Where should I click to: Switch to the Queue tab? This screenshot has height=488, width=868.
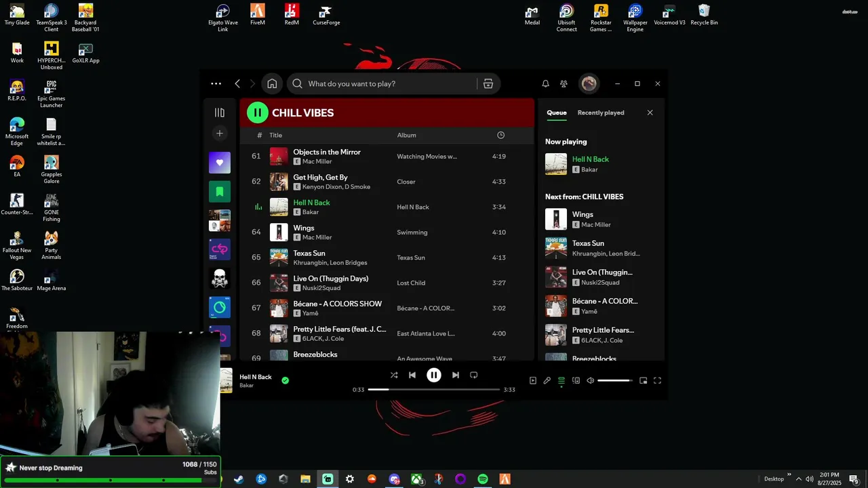coord(557,113)
